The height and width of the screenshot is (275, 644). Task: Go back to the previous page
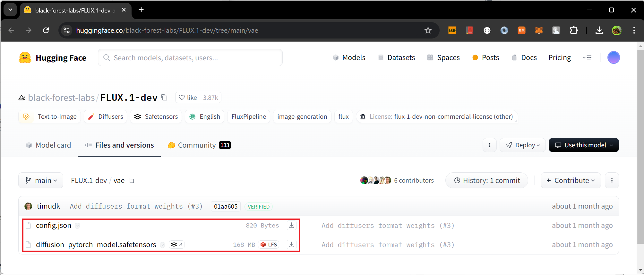[12, 30]
